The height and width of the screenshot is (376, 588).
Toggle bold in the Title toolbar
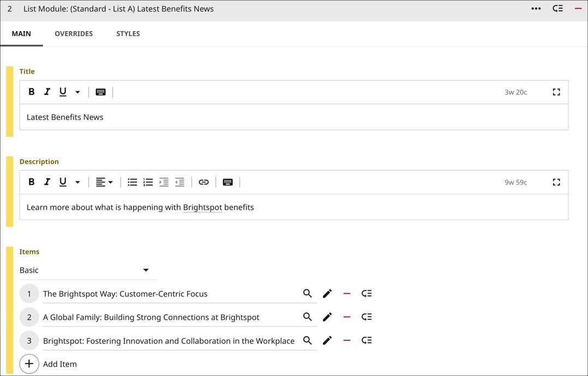[x=32, y=92]
